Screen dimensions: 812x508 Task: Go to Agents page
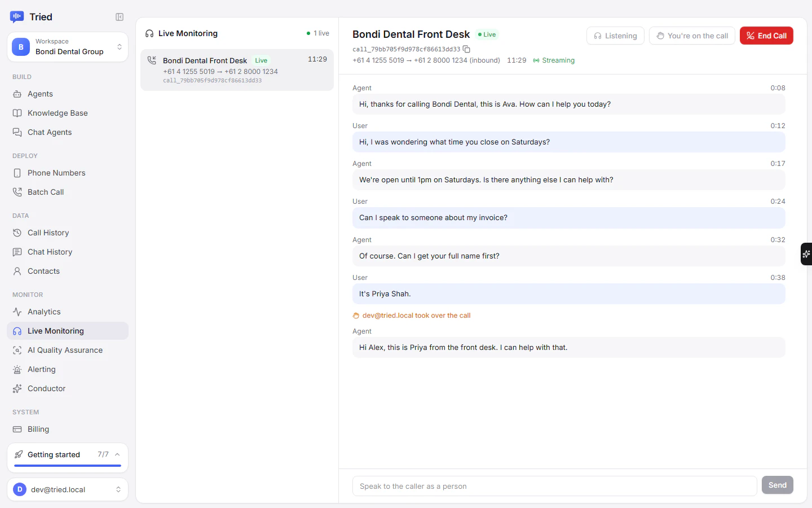click(68, 94)
